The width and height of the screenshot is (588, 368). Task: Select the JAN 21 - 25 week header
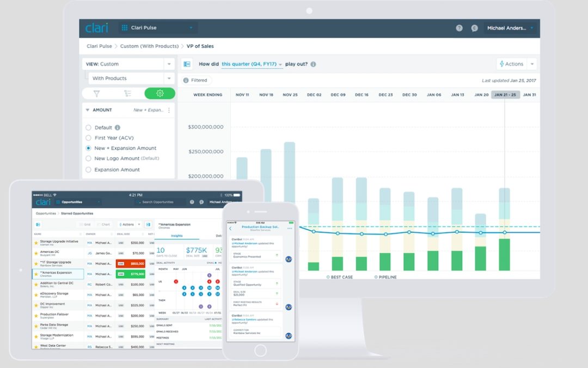[505, 95]
